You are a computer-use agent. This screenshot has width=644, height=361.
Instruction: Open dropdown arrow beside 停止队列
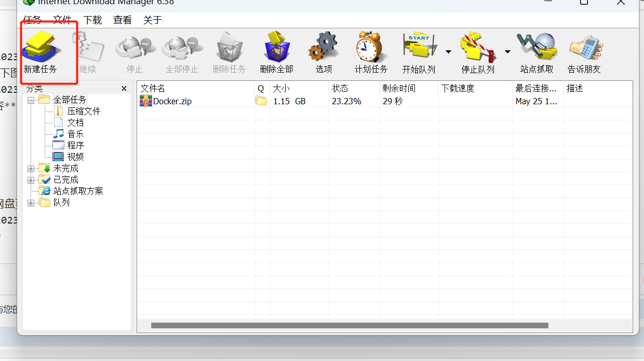[507, 51]
